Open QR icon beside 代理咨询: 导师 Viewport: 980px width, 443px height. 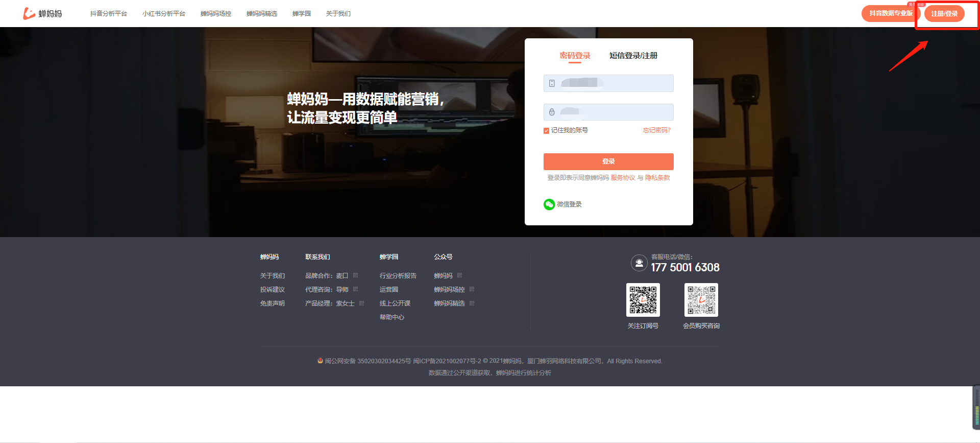click(356, 289)
